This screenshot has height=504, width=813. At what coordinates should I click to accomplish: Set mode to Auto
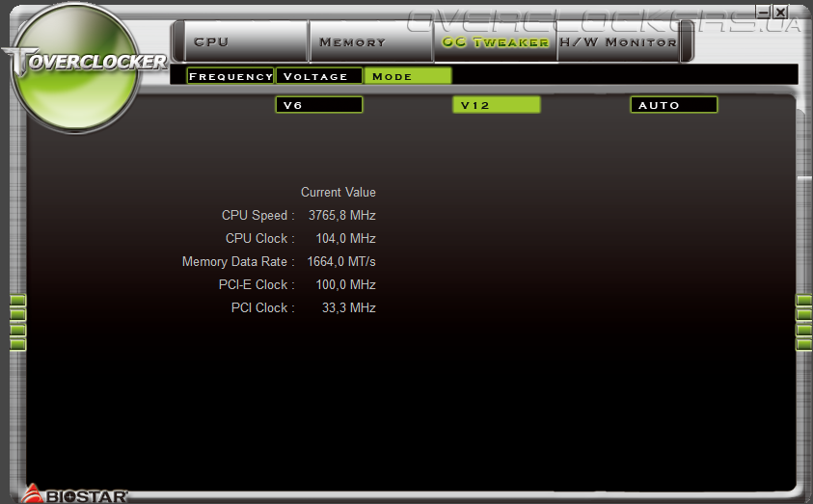(674, 105)
